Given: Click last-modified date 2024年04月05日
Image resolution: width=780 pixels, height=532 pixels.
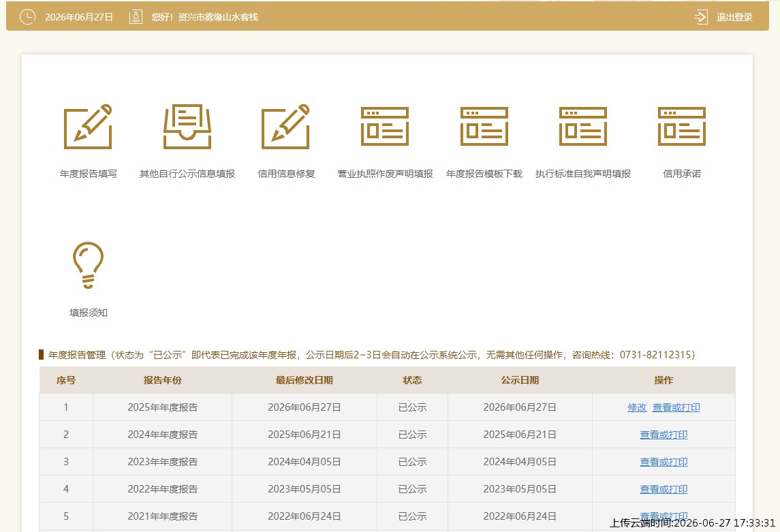Looking at the screenshot, I should [304, 462].
